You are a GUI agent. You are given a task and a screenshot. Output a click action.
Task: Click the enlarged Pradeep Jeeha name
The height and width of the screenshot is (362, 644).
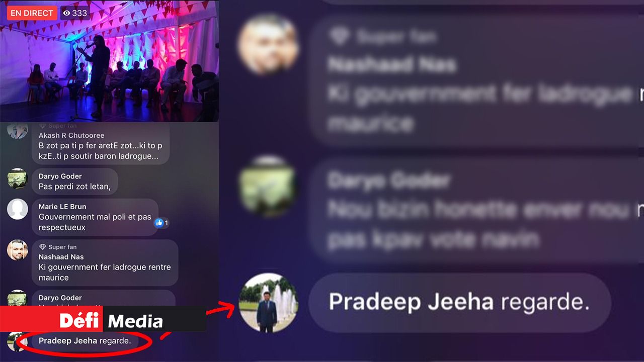(411, 302)
